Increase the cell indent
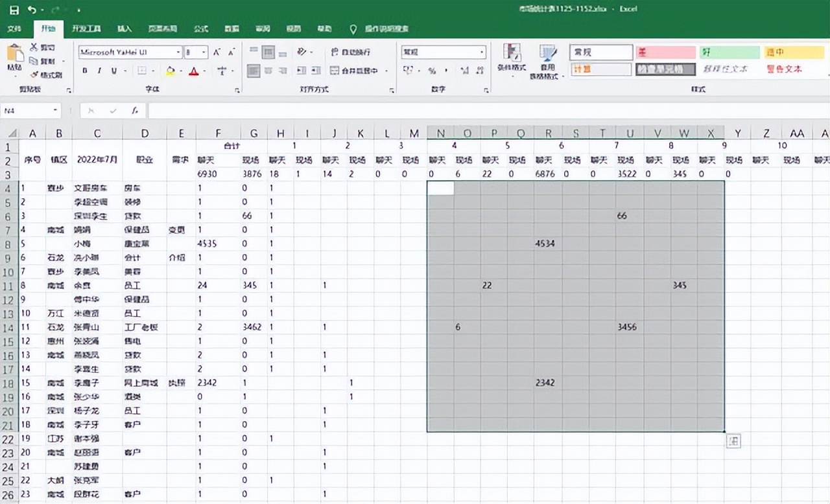Image resolution: width=830 pixels, height=504 pixels. (x=316, y=71)
